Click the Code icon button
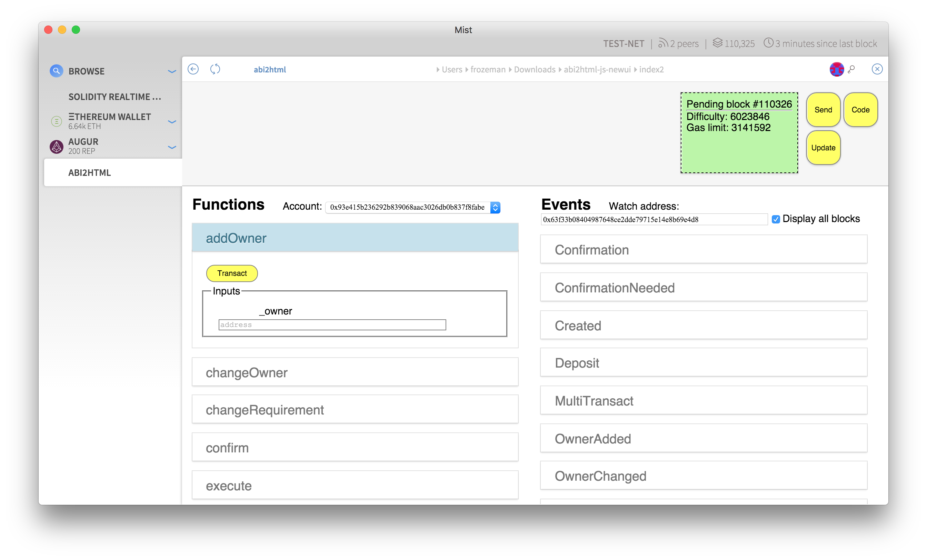 pos(859,110)
